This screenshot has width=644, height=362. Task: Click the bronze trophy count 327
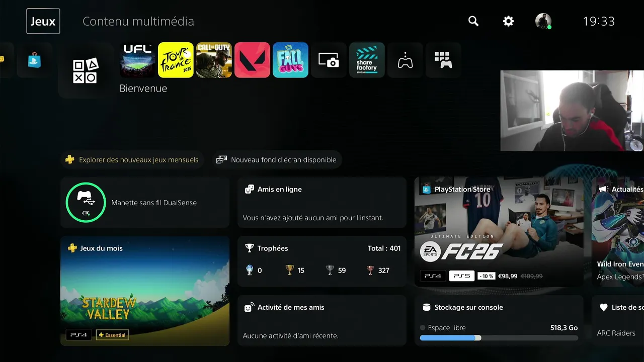(377, 270)
